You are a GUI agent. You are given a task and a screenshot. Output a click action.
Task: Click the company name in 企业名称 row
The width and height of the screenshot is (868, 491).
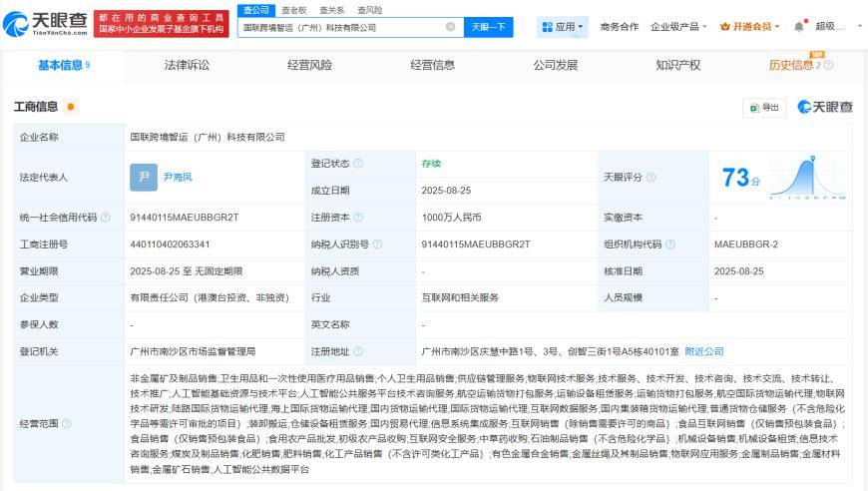pyautogui.click(x=208, y=137)
